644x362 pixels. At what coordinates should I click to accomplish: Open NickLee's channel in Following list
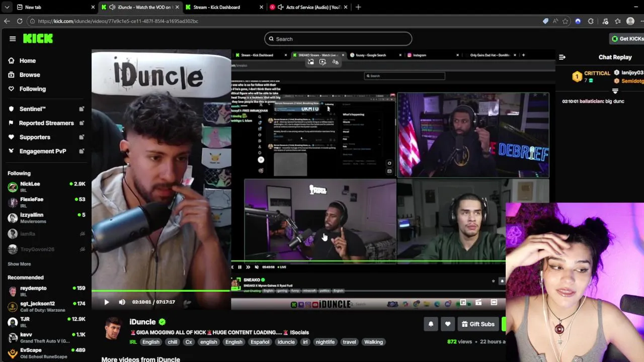pyautogui.click(x=46, y=187)
